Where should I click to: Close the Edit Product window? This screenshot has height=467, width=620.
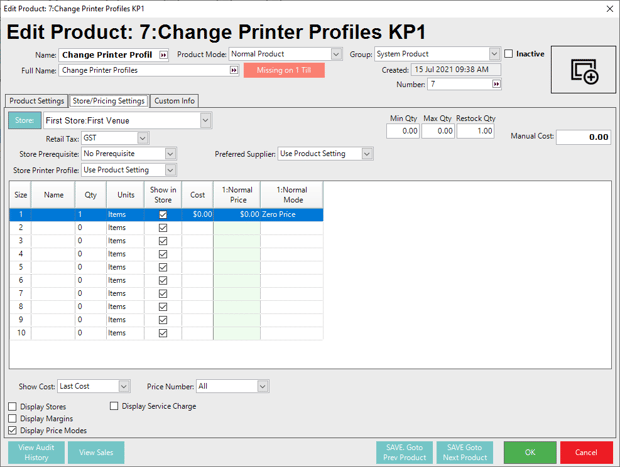(610, 8)
